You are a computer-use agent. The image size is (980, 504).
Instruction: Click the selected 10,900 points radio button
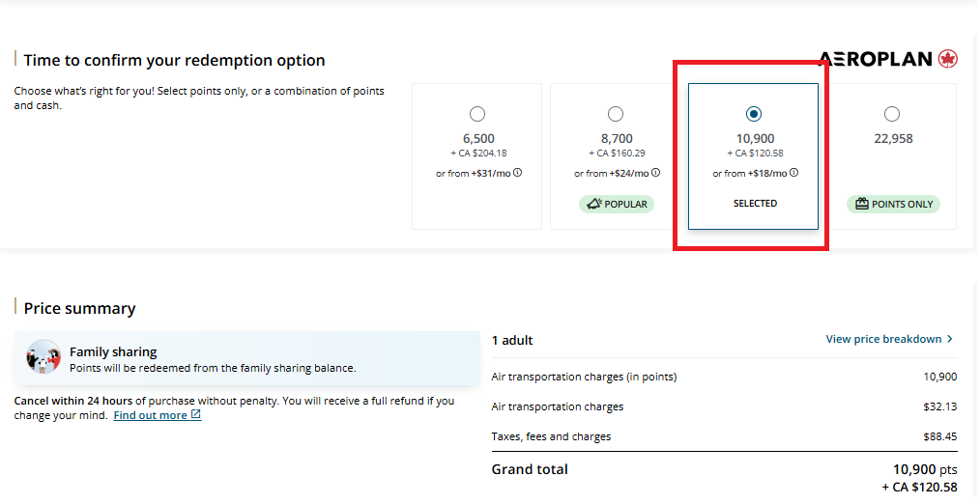pos(754,114)
